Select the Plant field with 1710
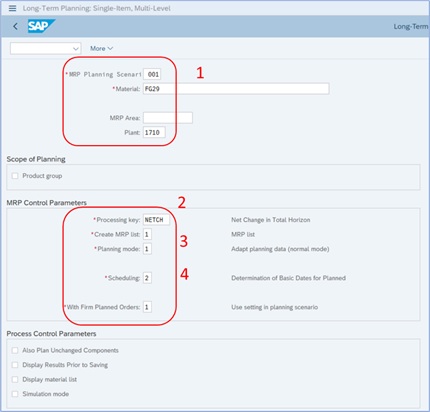430x412 pixels. [x=154, y=132]
